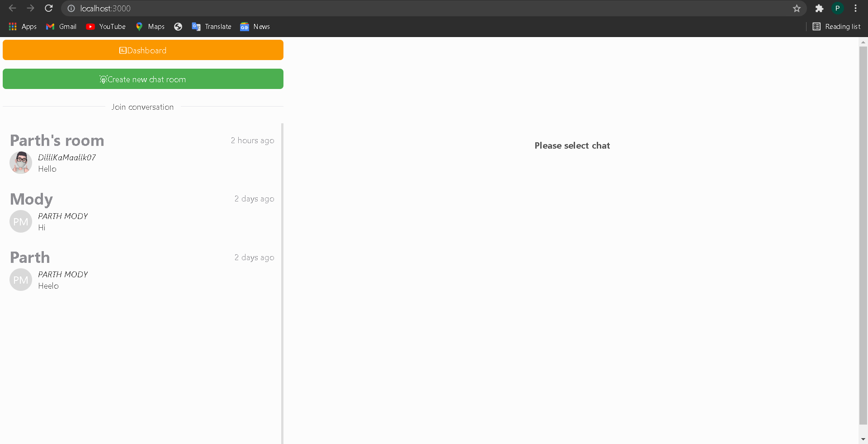Click the DilliKaMaalik07 avatar photo
Image resolution: width=868 pixels, height=444 pixels.
pos(21,163)
